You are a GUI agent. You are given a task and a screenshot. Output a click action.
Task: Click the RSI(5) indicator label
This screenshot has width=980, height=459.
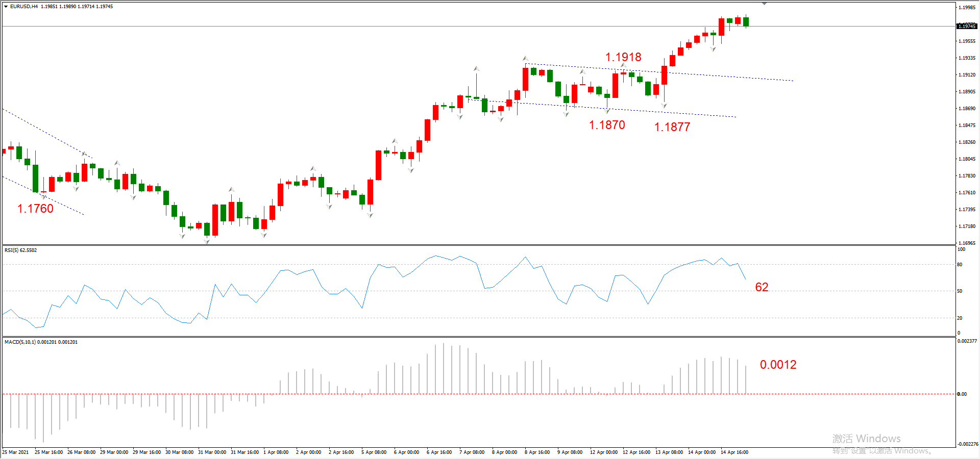[x=20, y=250]
